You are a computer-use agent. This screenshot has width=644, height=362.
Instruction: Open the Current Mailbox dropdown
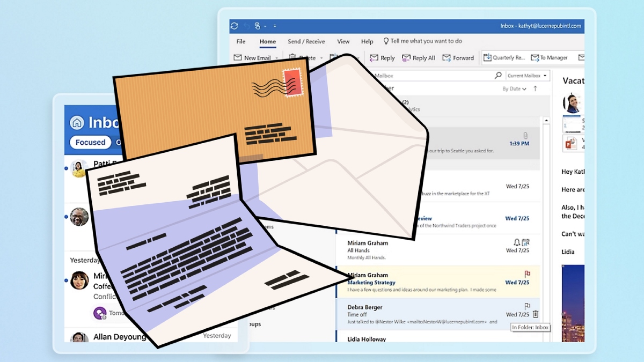click(x=528, y=76)
